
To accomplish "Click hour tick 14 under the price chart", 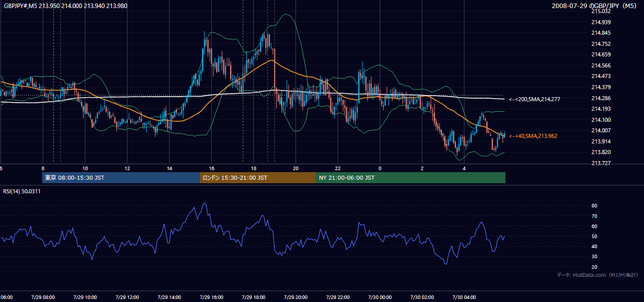I will (x=169, y=168).
